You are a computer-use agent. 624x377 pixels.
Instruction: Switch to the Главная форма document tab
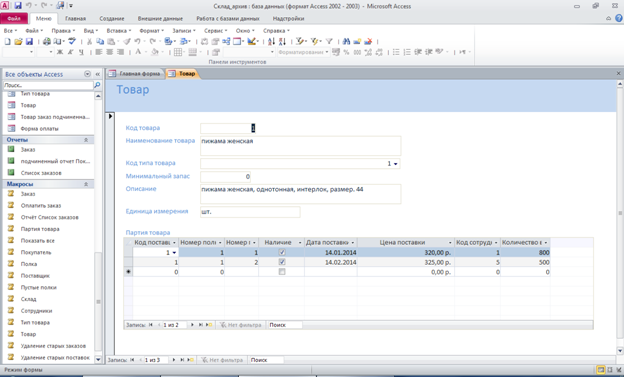click(x=135, y=74)
